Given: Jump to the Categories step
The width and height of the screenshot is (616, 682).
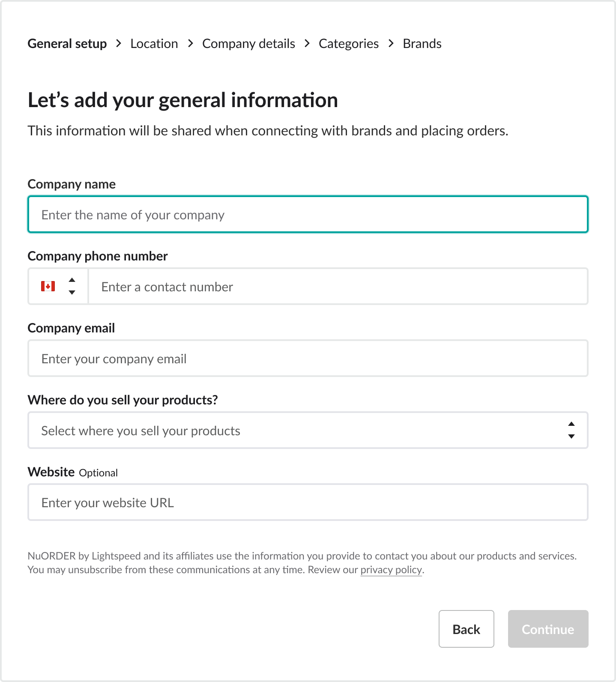Looking at the screenshot, I should click(x=349, y=44).
